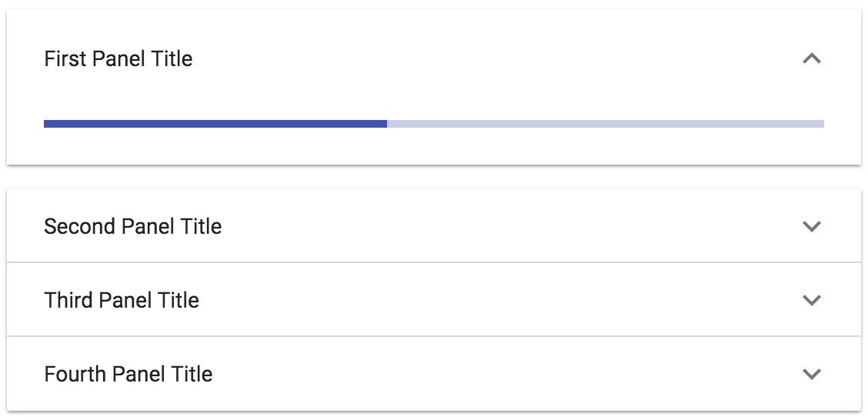This screenshot has width=868, height=420.
Task: Click the down chevron on Second Panel
Action: click(812, 226)
